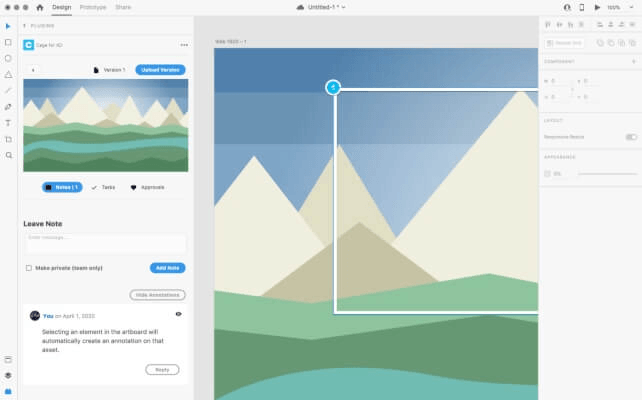Select the Pen tool
Screen dimensions: 642x400
[x=8, y=107]
